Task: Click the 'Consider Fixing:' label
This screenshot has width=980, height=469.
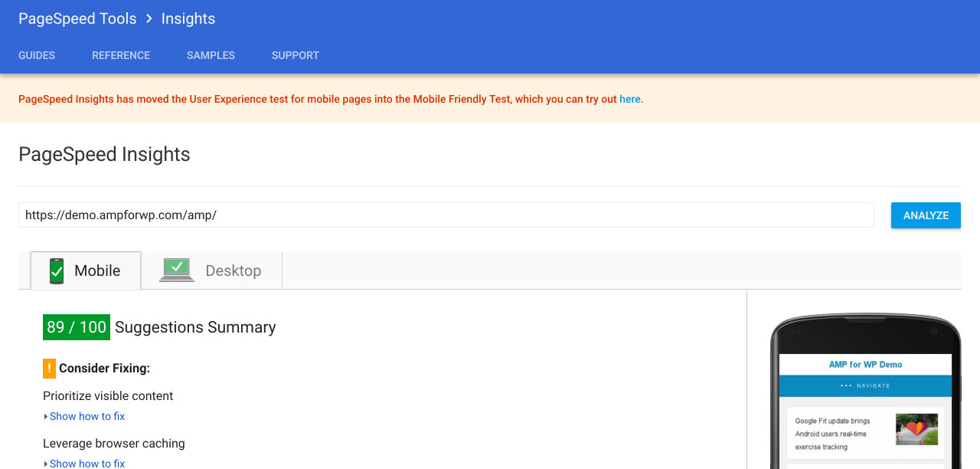Action: click(104, 369)
